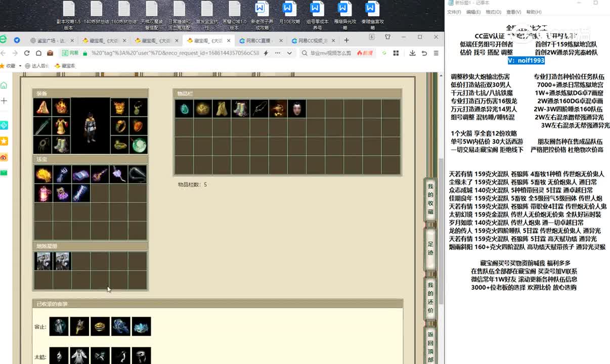Viewport: 610px width, 364px height.
Task: Switch to the 鉴宝广场 browser tab
Action: (52, 40)
